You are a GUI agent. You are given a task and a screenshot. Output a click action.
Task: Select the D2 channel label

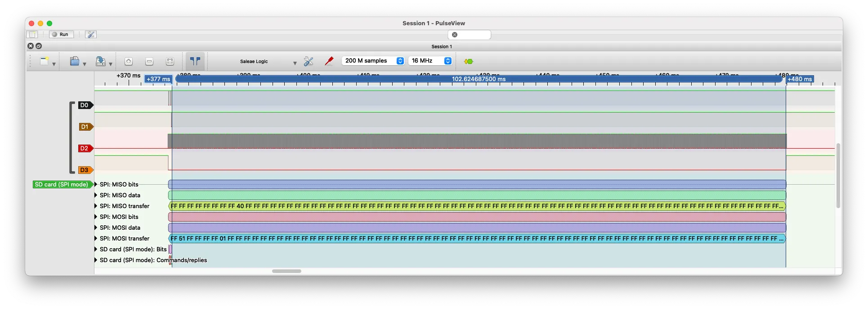click(x=85, y=148)
